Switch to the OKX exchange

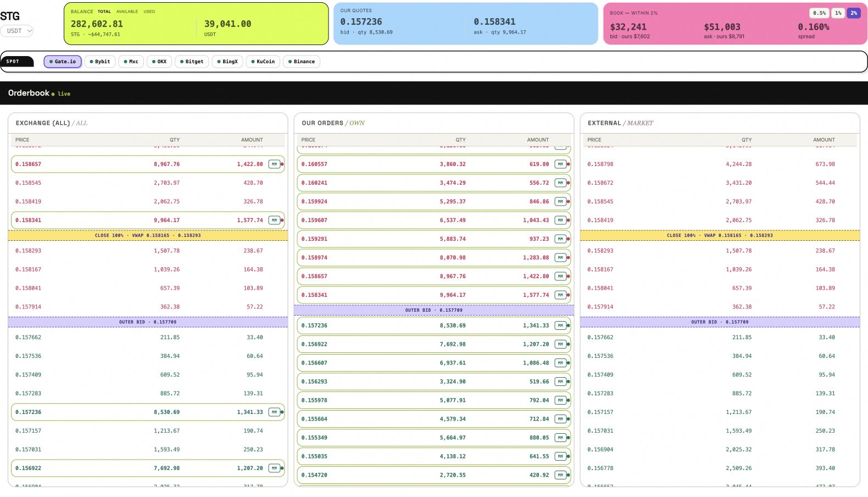159,62
